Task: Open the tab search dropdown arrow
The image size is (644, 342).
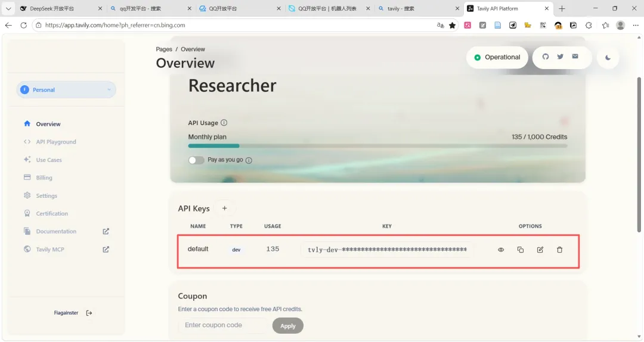Action: click(x=8, y=8)
